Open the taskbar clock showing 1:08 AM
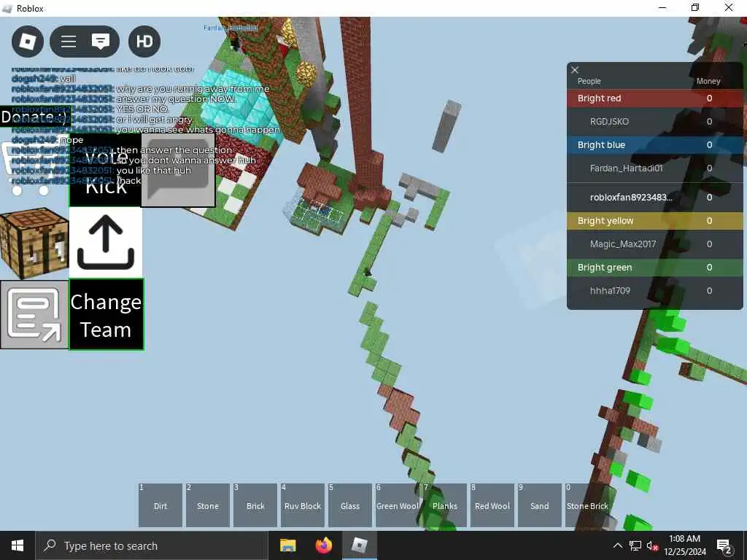Image resolution: width=747 pixels, height=560 pixels. (x=684, y=545)
